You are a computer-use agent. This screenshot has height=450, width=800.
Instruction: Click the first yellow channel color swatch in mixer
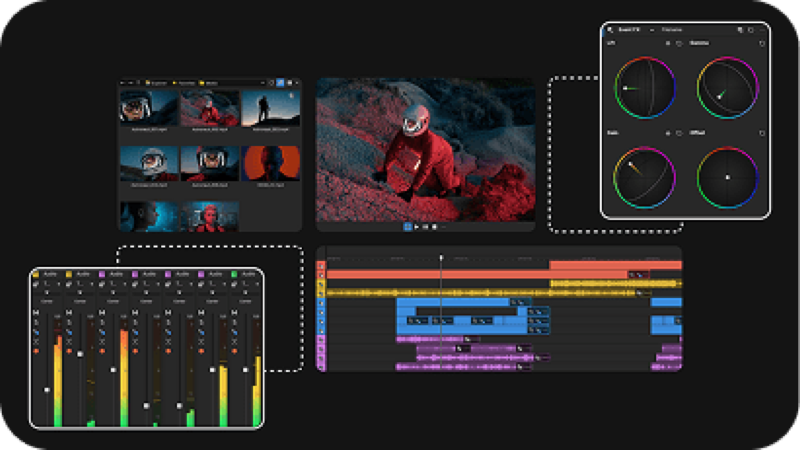(x=36, y=274)
